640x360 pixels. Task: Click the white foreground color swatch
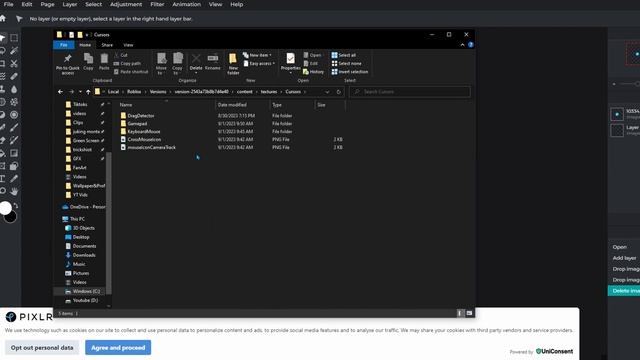pos(5,208)
